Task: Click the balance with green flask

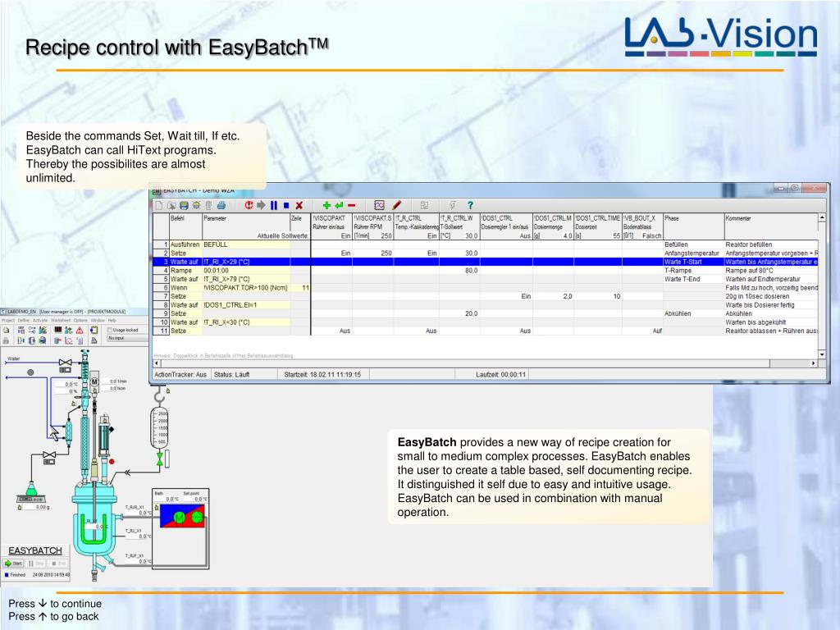Action: pos(31,493)
